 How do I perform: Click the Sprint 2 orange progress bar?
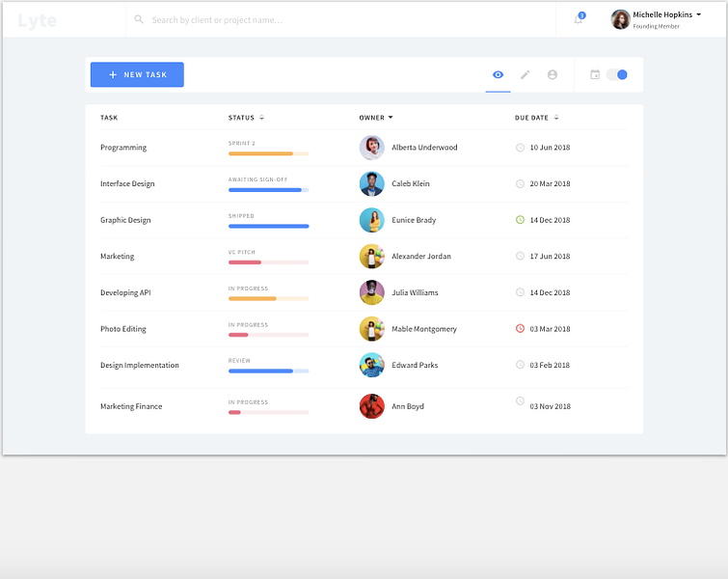point(268,153)
